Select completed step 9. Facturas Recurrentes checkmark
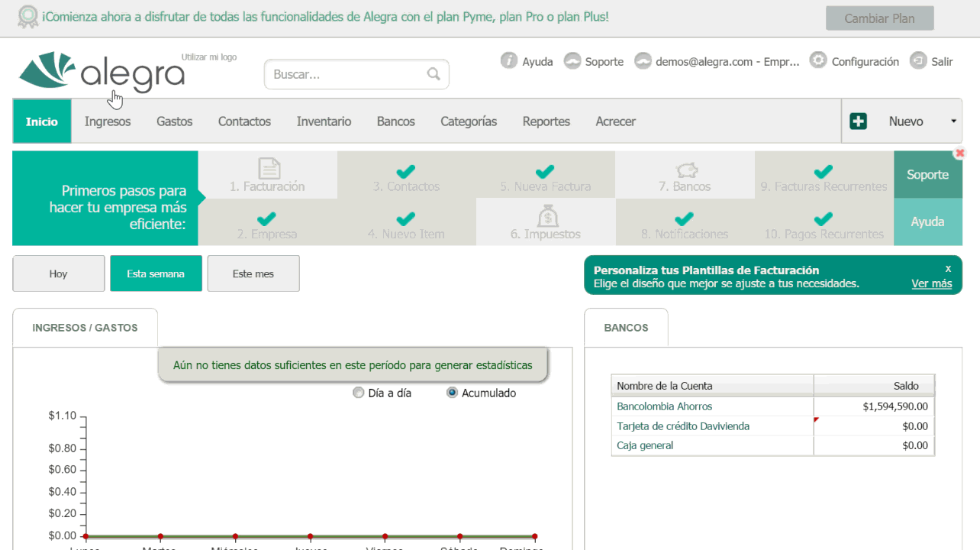980x550 pixels. pyautogui.click(x=824, y=171)
